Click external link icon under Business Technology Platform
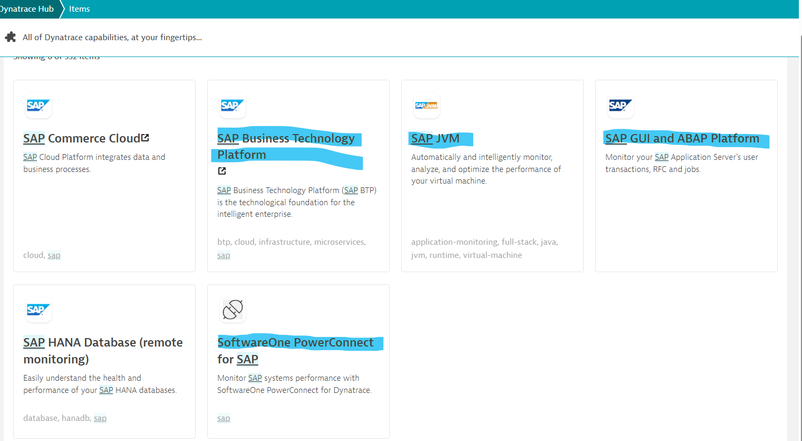Viewport: 802px width, 441px height. 222,171
